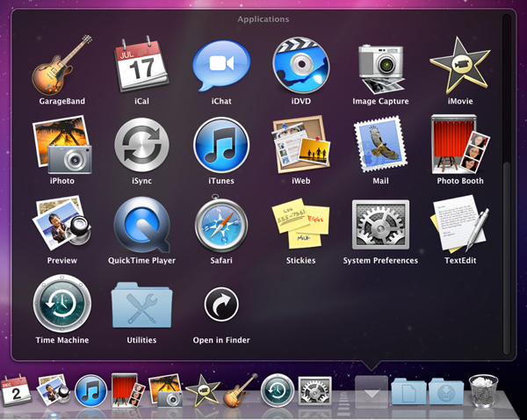527x420 pixels.
Task: Click the "GarageBand" label text
Action: (61, 101)
